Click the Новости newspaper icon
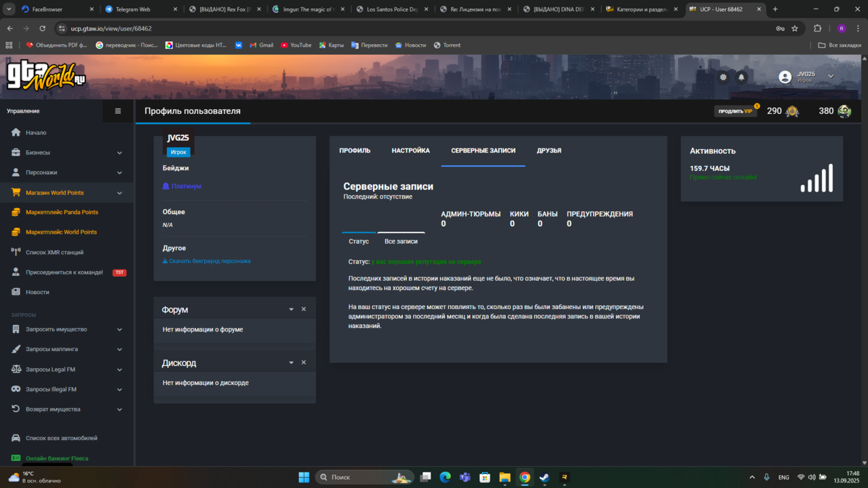 coord(16,292)
